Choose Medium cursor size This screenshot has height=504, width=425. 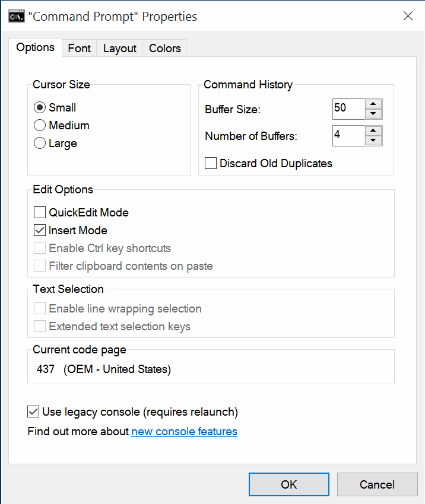tap(40, 126)
